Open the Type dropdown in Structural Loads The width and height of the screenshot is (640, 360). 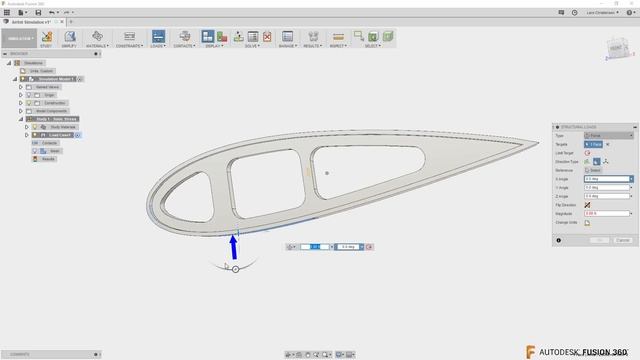pyautogui.click(x=609, y=136)
